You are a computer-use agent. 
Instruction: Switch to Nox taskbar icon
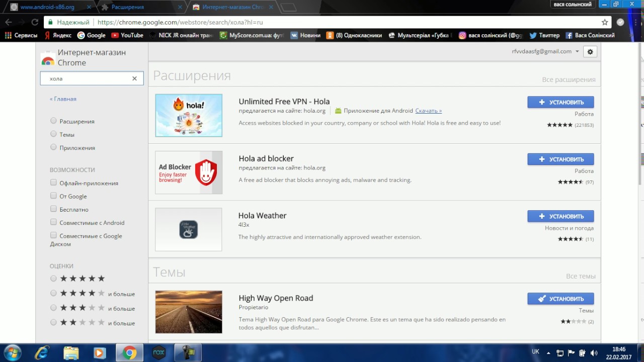click(158, 353)
